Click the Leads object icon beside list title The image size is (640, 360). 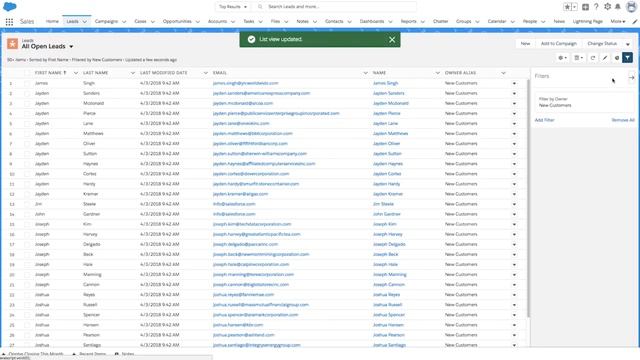click(12, 44)
